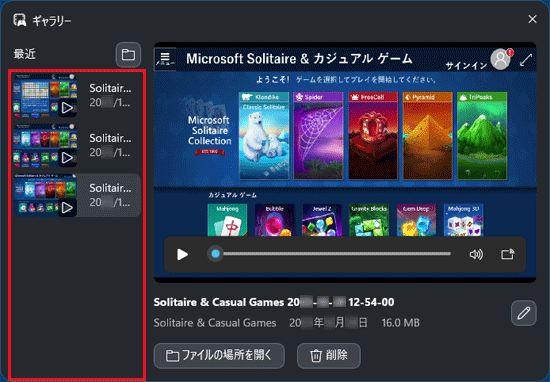This screenshot has height=382, width=550.
Task: Open the FreeCell game card
Action: [x=373, y=136]
